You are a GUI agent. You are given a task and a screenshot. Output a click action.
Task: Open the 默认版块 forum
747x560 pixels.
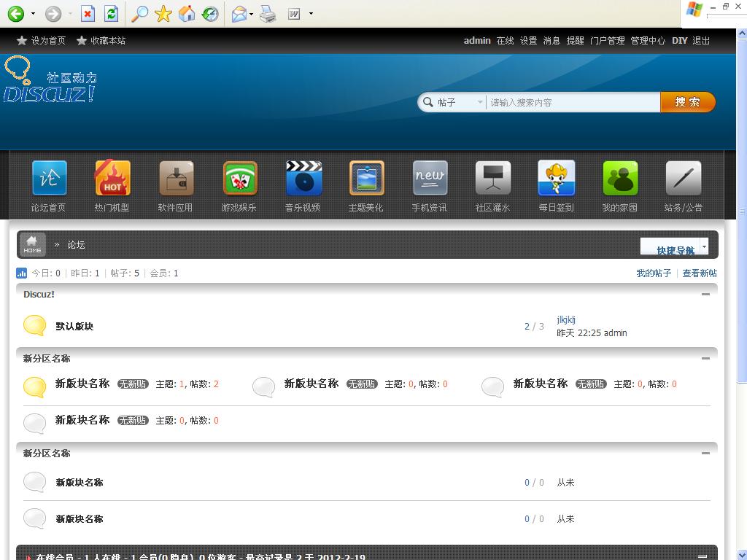tap(74, 326)
